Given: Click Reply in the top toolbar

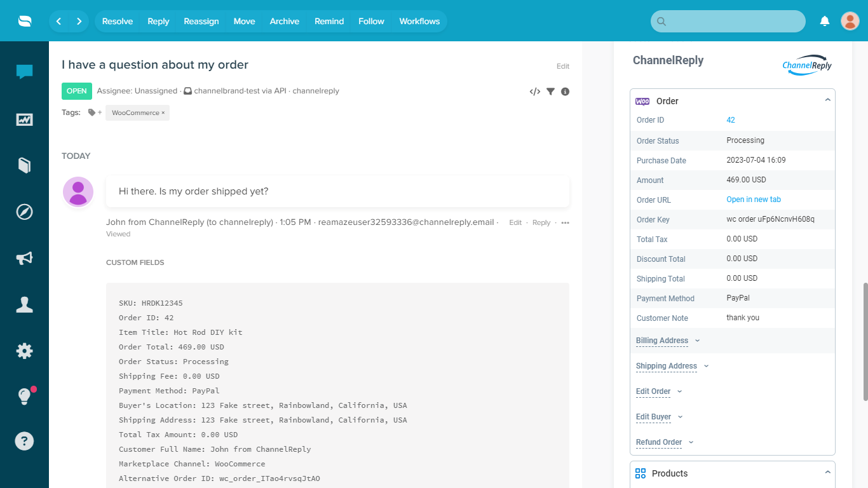Looking at the screenshot, I should [158, 21].
